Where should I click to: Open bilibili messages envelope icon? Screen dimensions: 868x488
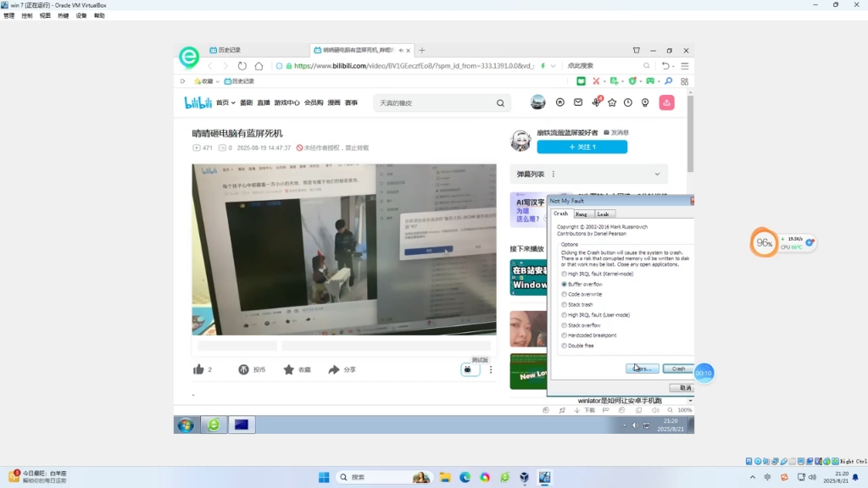[578, 103]
